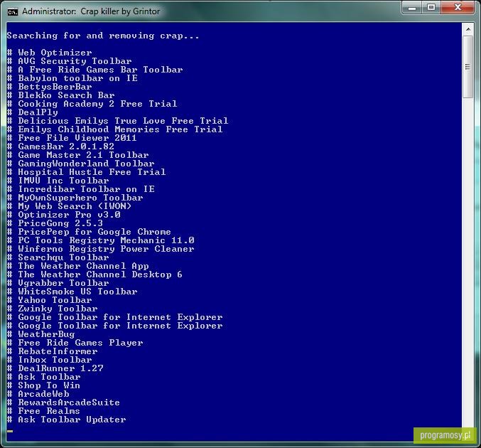Click 'Ask Toolbar Updater' line
Screen dimensions: 481x448
[x=66, y=420]
